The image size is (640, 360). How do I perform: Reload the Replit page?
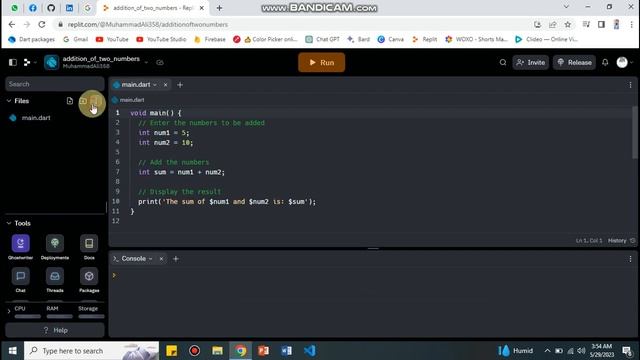tap(42, 24)
